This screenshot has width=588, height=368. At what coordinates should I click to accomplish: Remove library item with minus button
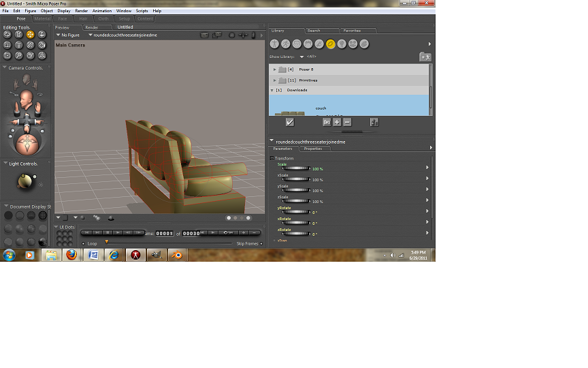347,122
